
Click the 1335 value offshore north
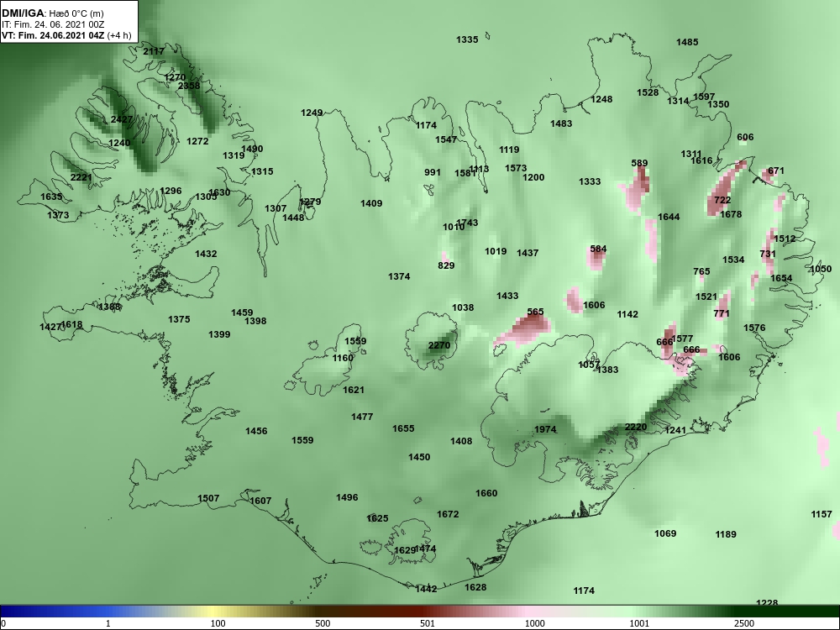467,39
